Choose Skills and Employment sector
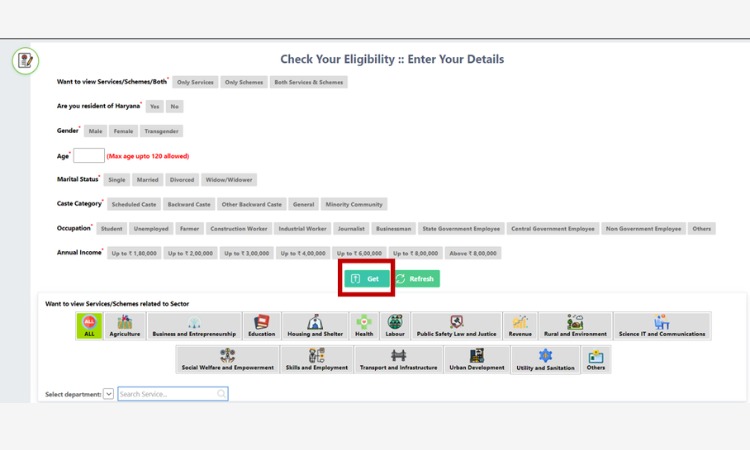750x450 pixels. 317,360
